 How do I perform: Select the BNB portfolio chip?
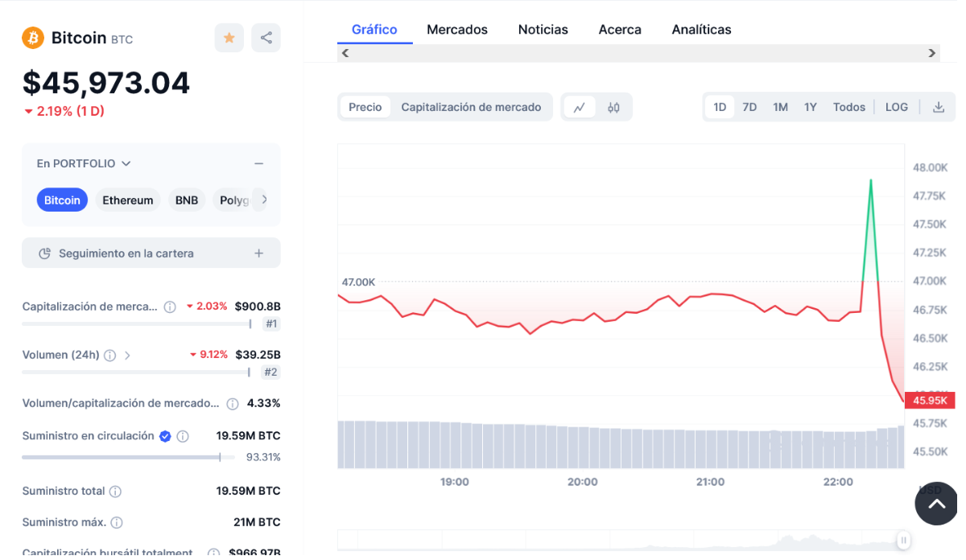[x=187, y=200]
